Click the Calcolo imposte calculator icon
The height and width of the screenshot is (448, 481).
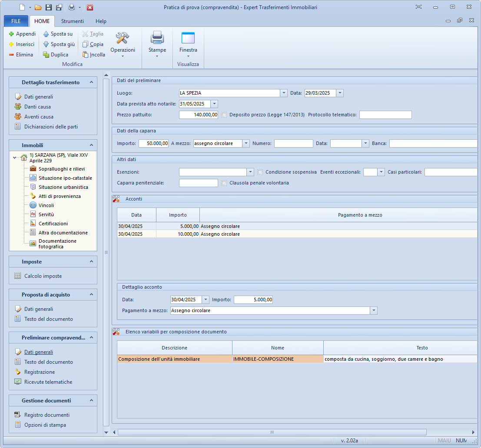[18, 276]
